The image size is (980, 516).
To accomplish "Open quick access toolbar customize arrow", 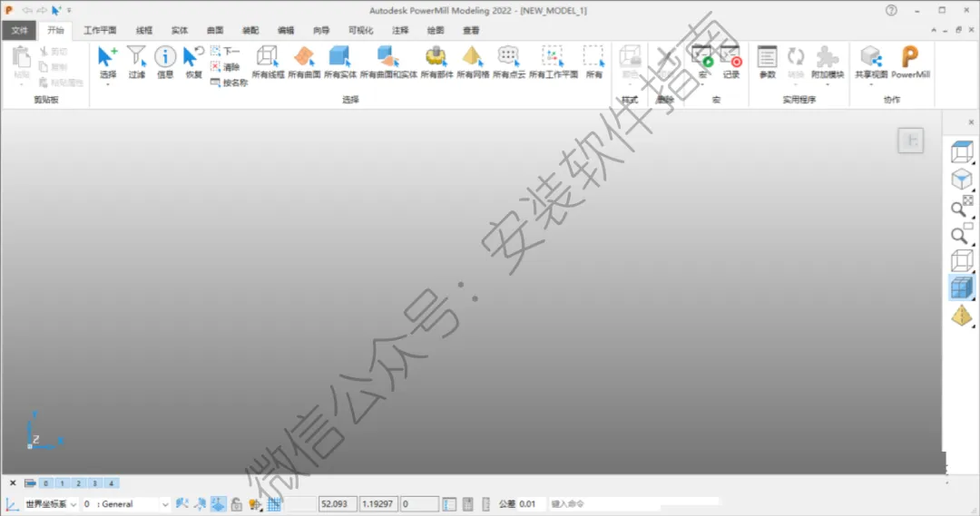I will pos(69,11).
